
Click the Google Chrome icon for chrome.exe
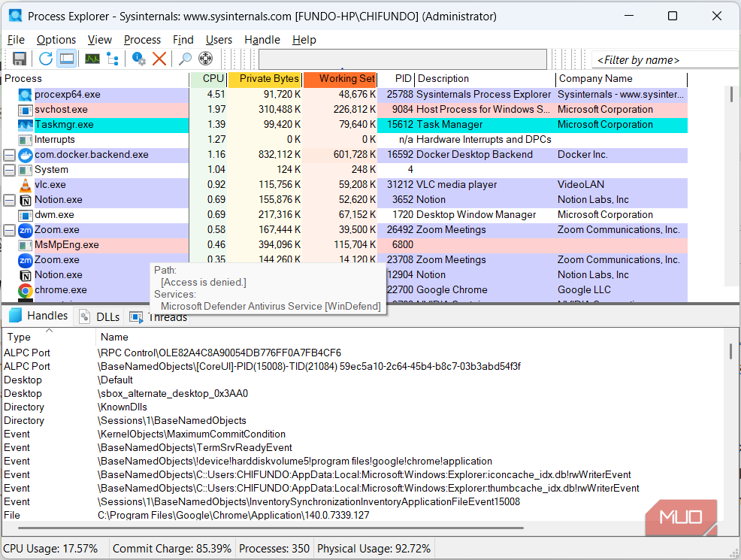tap(25, 290)
